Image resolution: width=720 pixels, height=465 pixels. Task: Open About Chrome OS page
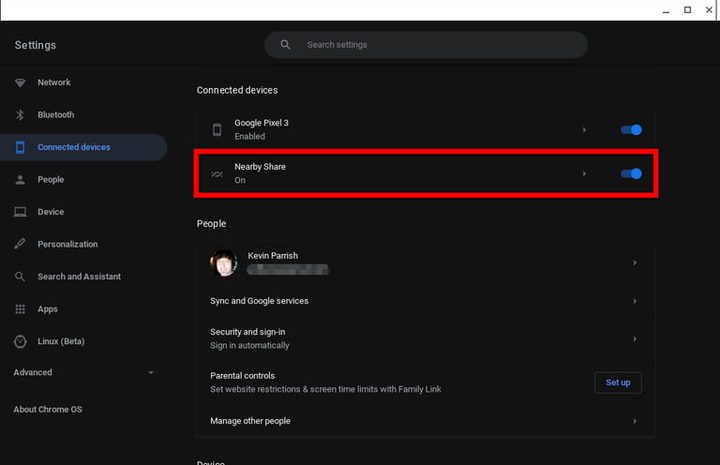point(49,409)
